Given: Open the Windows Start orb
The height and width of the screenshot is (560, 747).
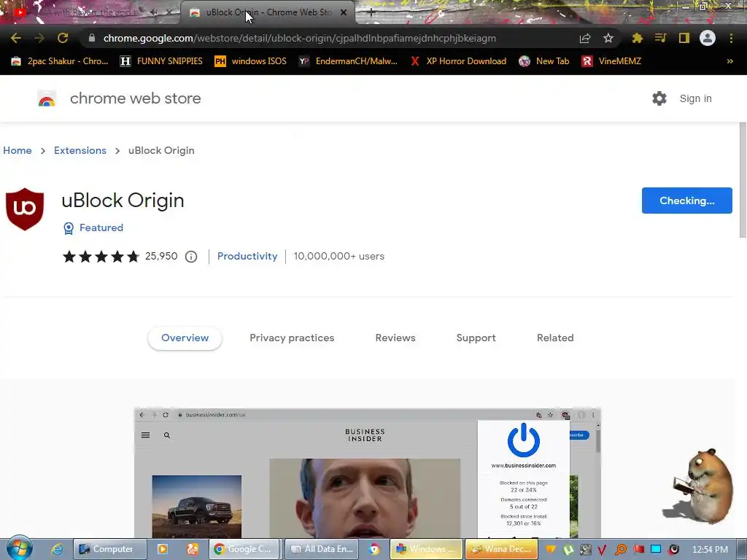Looking at the screenshot, I should click(19, 548).
